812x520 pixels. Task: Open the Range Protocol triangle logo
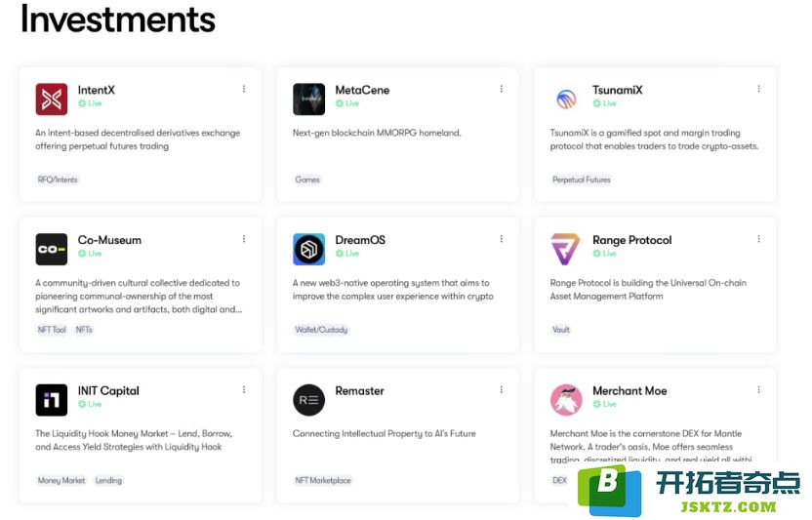click(565, 249)
